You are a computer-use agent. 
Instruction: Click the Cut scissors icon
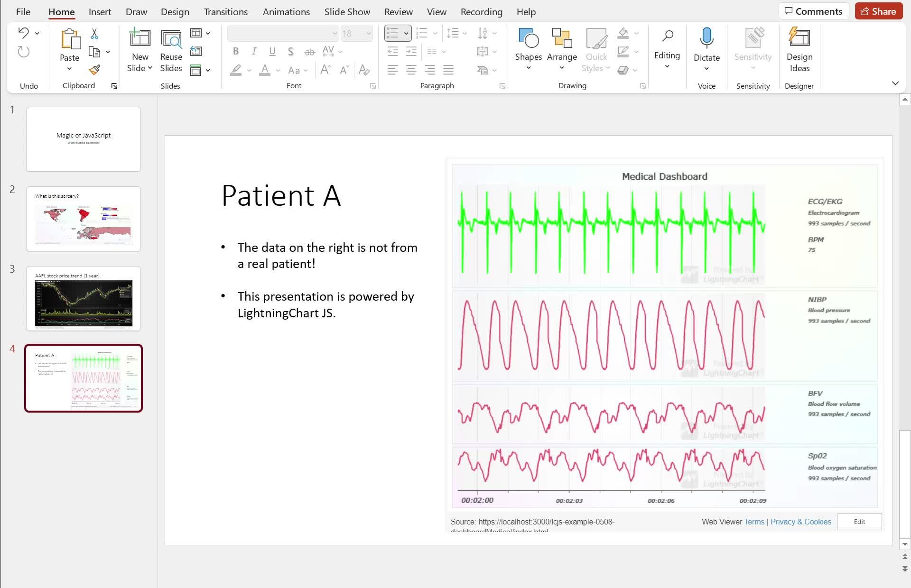tap(94, 34)
